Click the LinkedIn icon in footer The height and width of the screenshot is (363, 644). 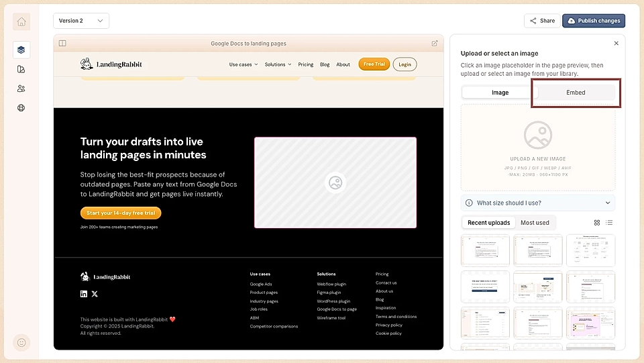click(x=84, y=294)
